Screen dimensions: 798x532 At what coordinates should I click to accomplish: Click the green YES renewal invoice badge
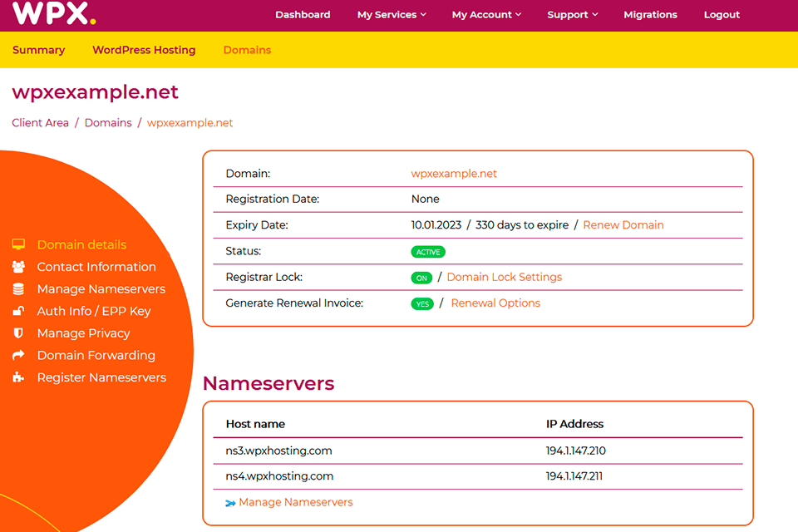(422, 304)
